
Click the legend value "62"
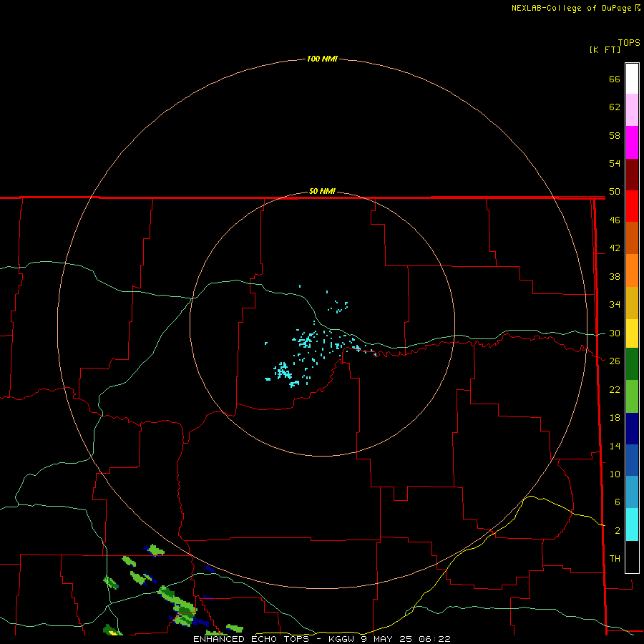(615, 107)
